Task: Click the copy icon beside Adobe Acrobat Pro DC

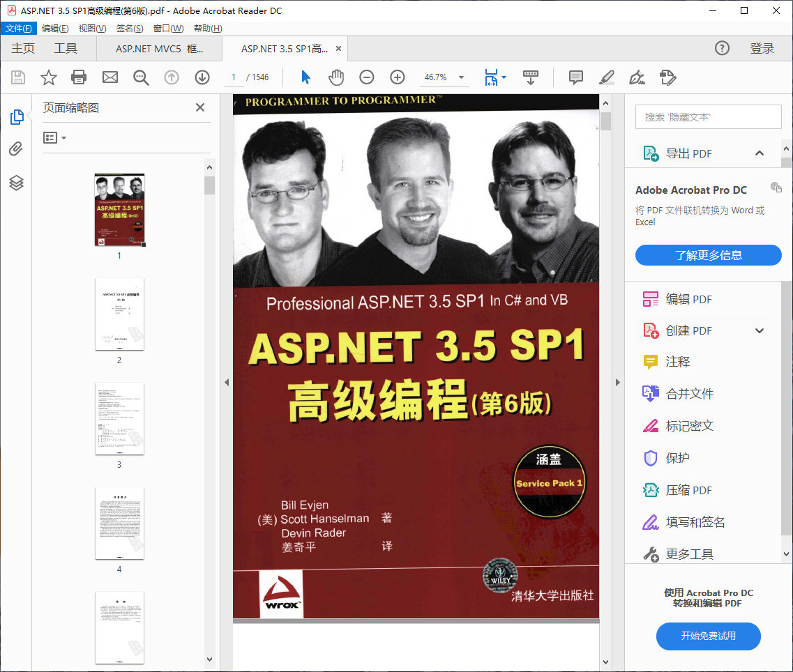Action: pos(776,188)
